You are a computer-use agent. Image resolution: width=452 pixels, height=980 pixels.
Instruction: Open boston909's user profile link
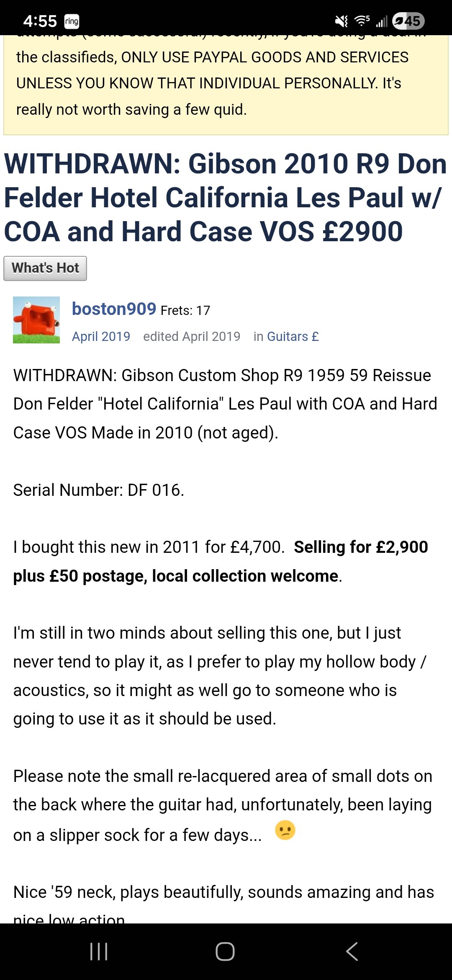[x=114, y=309]
